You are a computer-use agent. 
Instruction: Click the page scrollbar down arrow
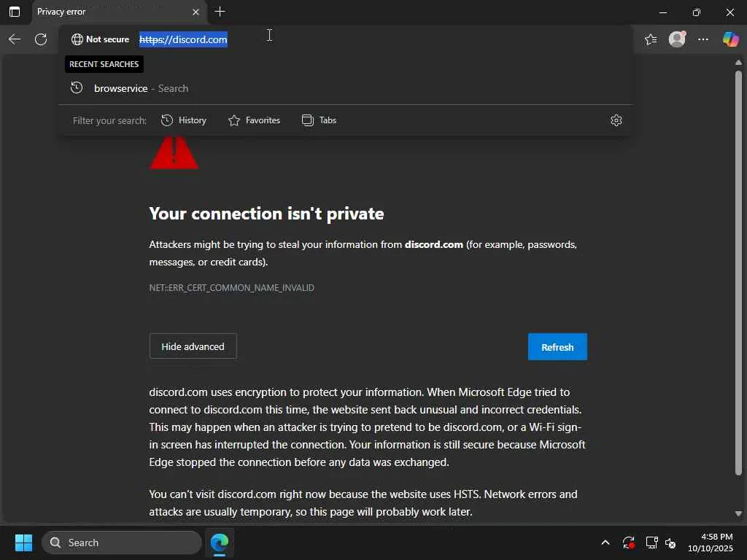pyautogui.click(x=738, y=514)
